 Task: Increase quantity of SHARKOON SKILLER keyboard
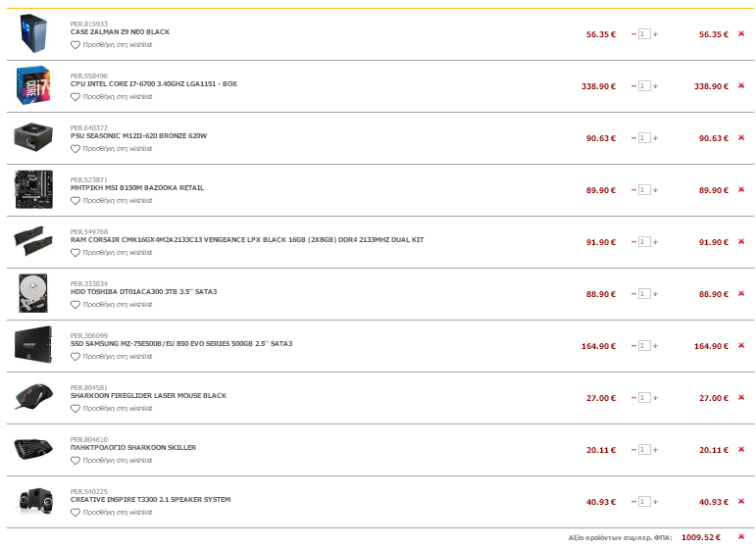click(655, 450)
